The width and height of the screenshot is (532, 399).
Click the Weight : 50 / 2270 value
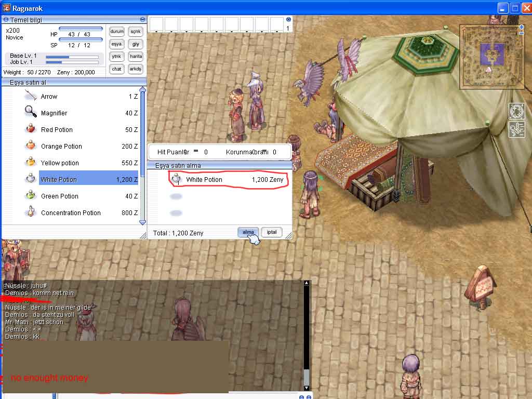[x=27, y=72]
